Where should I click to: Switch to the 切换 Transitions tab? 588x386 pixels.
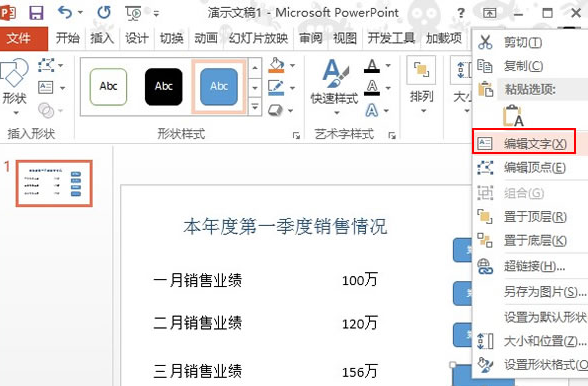(x=171, y=38)
